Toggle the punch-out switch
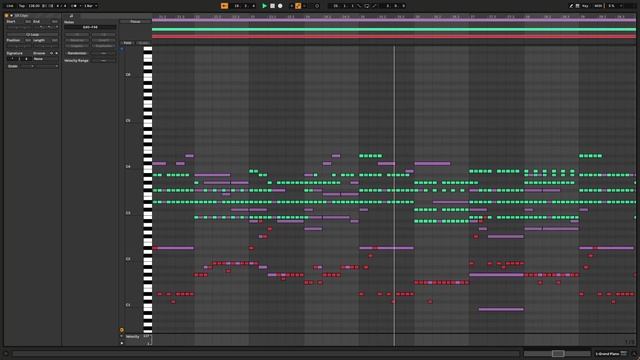 [x=374, y=6]
